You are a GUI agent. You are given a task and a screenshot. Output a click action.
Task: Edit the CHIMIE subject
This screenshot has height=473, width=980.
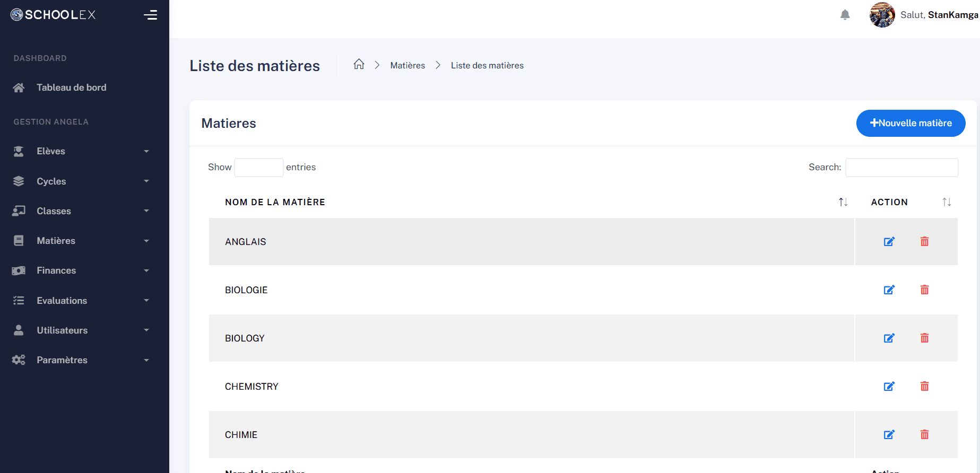pos(889,435)
